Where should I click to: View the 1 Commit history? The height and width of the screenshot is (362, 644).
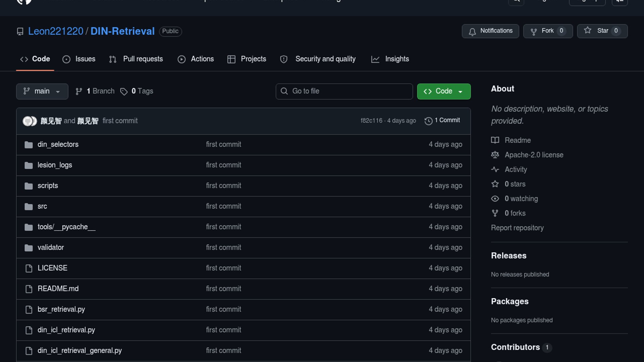[x=442, y=120]
